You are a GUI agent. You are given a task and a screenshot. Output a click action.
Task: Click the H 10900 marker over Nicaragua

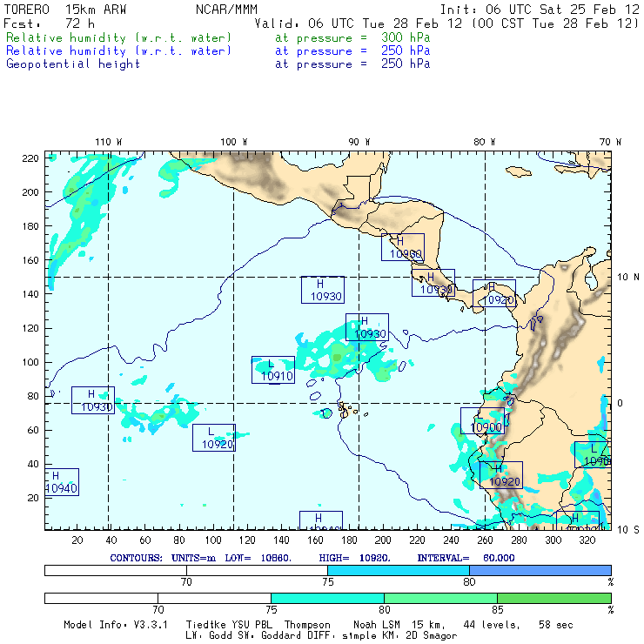point(403,247)
